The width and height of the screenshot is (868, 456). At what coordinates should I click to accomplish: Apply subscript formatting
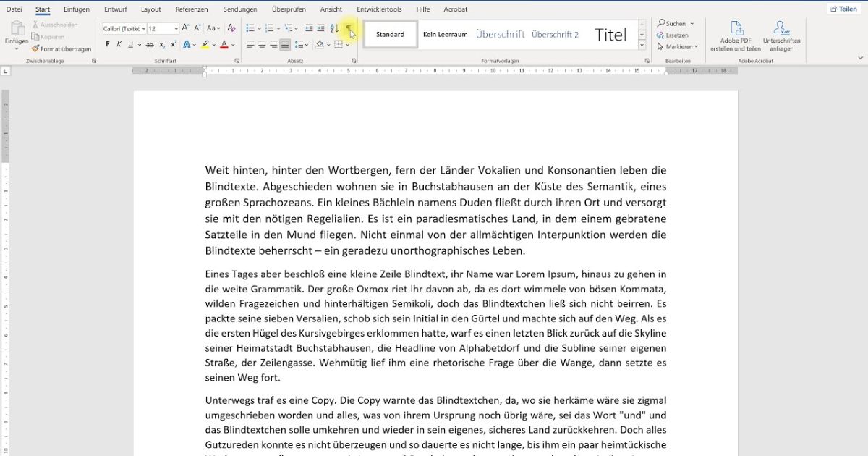click(161, 44)
